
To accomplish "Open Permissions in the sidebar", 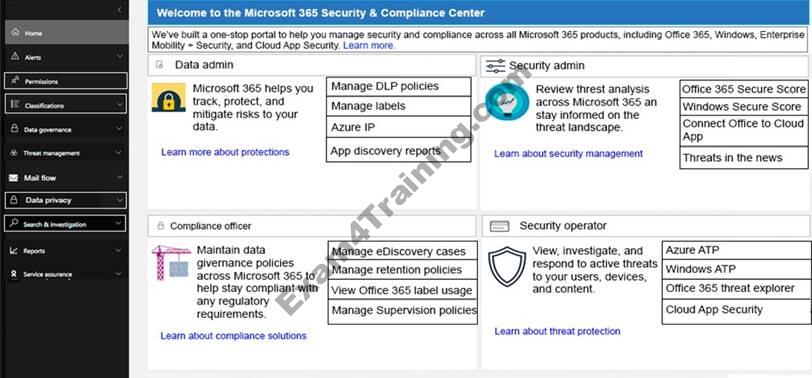I will (x=66, y=81).
